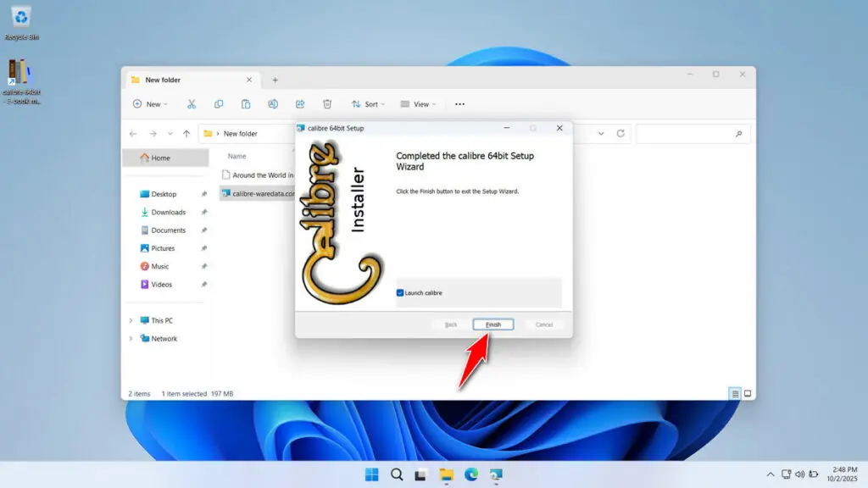Open See more options ellipsis menu
Screen dimensions: 868x488
[459, 104]
